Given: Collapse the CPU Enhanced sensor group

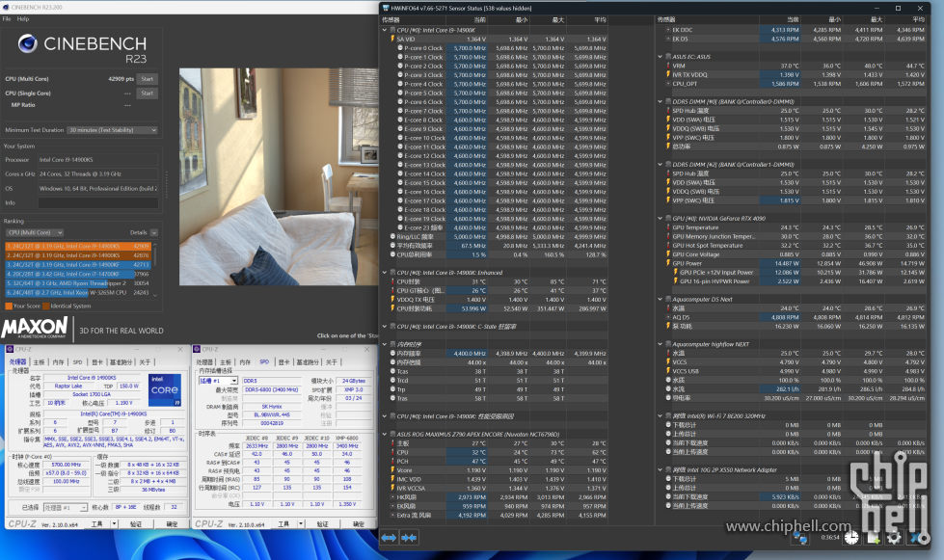Looking at the screenshot, I should coord(384,273).
